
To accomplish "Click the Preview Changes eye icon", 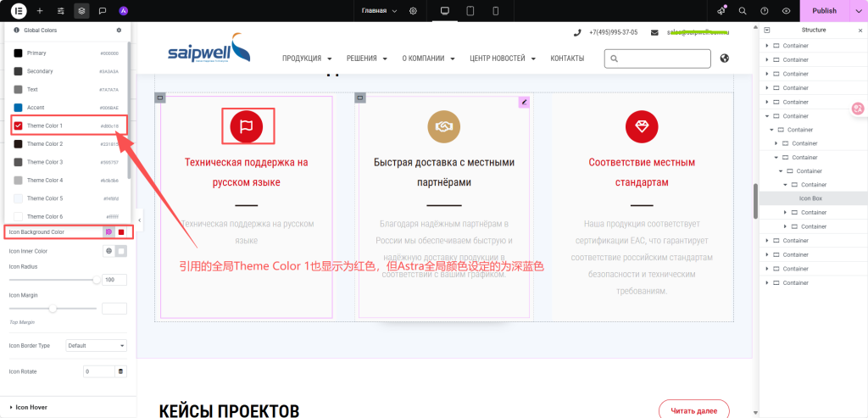I will [787, 11].
